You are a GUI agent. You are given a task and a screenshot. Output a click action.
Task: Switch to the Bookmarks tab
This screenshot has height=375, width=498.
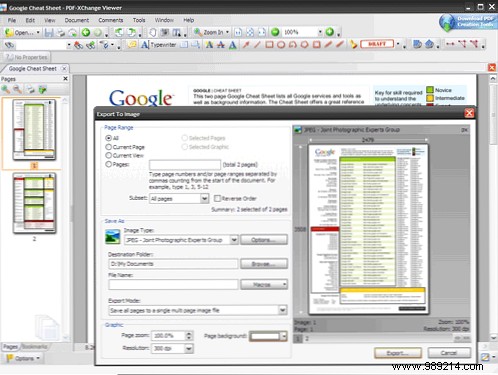[34, 347]
